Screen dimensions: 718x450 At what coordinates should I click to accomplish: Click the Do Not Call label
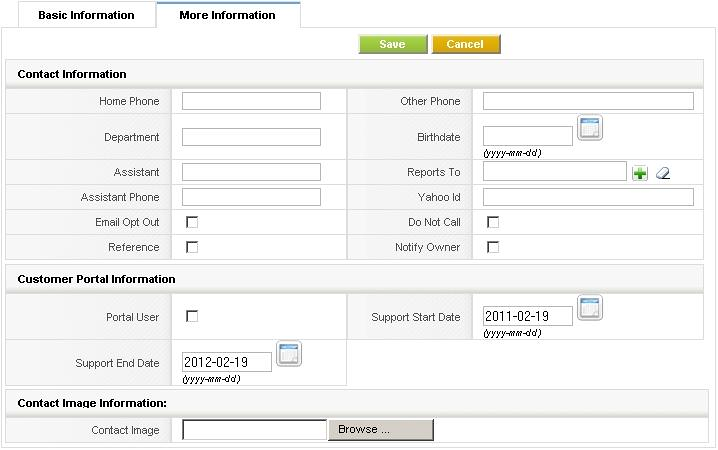click(x=434, y=222)
